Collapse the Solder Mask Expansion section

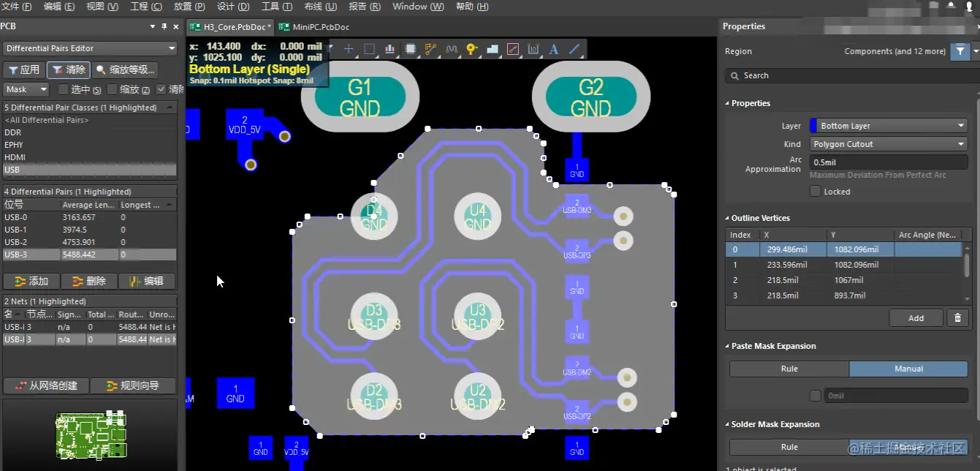point(727,424)
